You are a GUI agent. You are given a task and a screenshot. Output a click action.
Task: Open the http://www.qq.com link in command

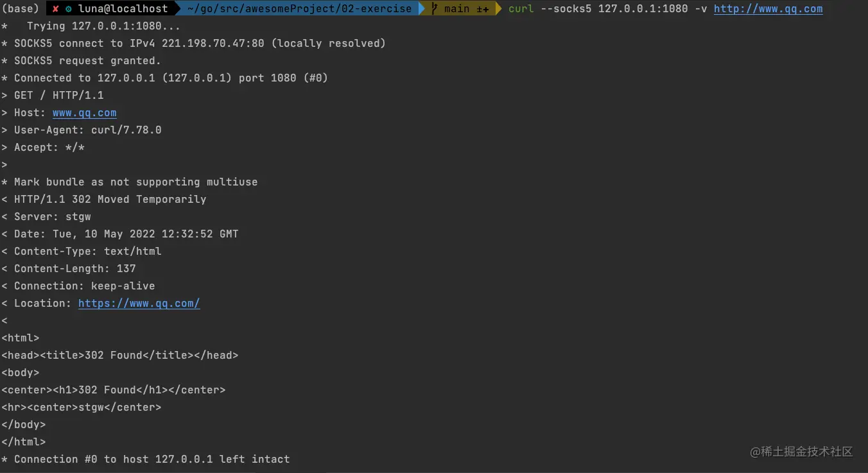tap(768, 9)
